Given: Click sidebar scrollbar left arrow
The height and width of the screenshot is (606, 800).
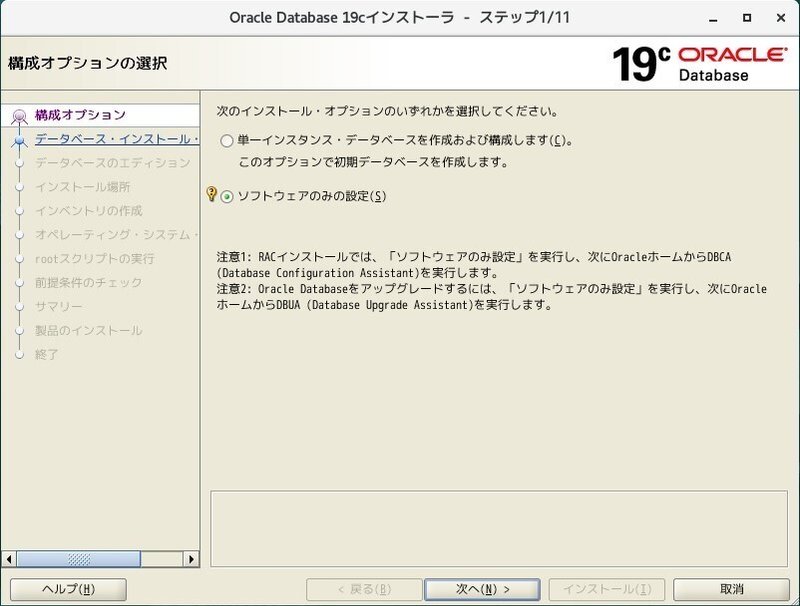Looking at the screenshot, I should (9, 559).
